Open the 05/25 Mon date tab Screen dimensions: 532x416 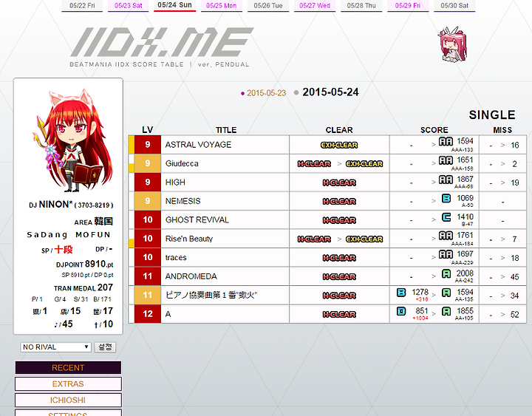[221, 6]
